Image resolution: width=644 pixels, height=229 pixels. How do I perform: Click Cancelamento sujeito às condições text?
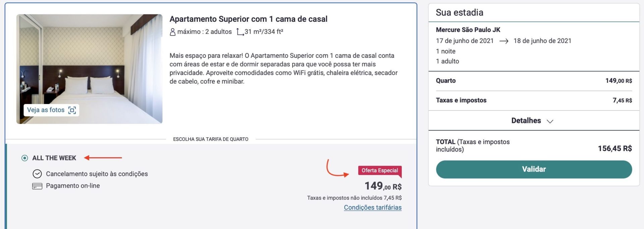pyautogui.click(x=97, y=174)
